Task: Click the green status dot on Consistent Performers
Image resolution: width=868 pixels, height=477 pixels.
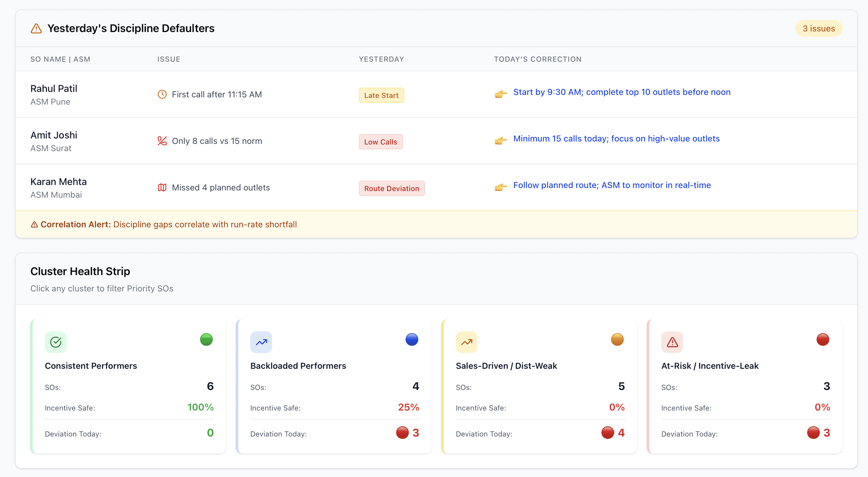Action: click(x=206, y=339)
